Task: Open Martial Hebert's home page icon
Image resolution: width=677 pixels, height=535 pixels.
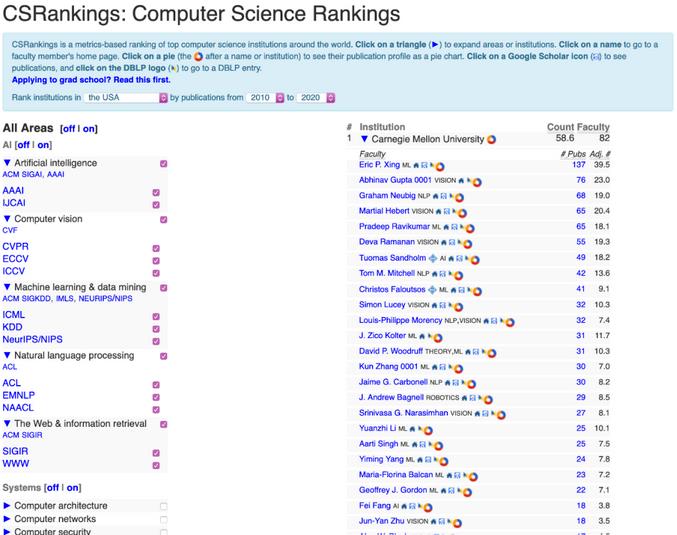Action: point(439,212)
